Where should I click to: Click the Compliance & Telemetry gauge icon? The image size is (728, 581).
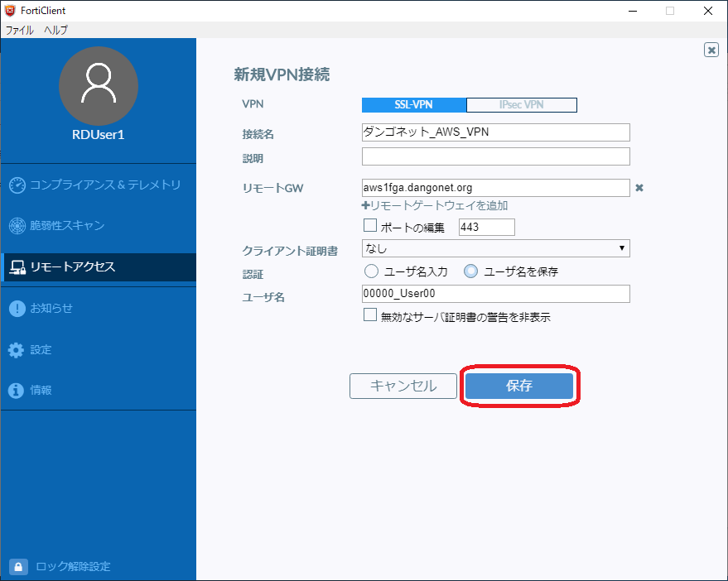pos(17,185)
